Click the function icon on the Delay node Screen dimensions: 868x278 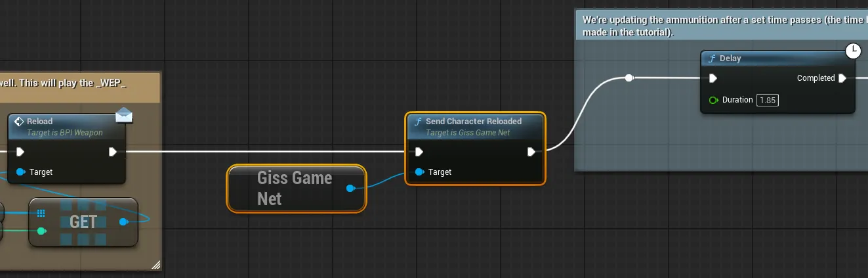(713, 58)
